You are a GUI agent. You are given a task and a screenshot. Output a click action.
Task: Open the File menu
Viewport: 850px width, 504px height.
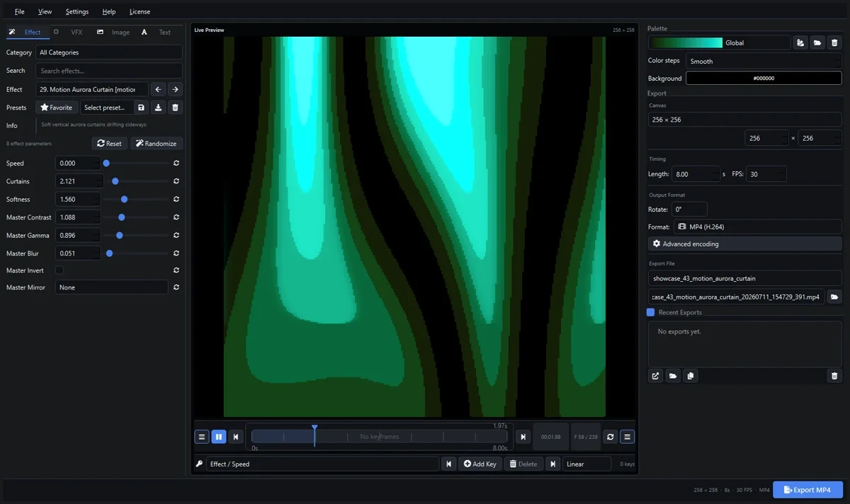pos(19,11)
